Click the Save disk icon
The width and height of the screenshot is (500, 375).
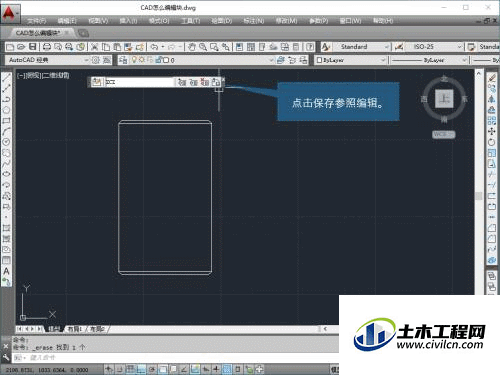pyautogui.click(x=32, y=47)
